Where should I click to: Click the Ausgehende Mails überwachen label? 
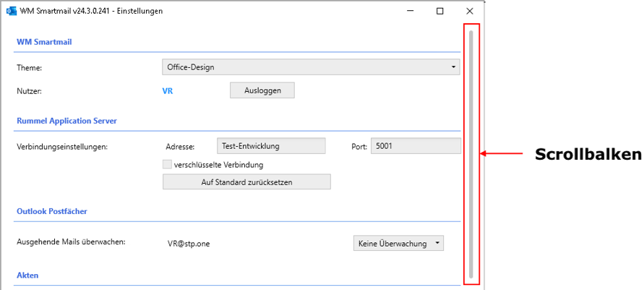(x=71, y=242)
